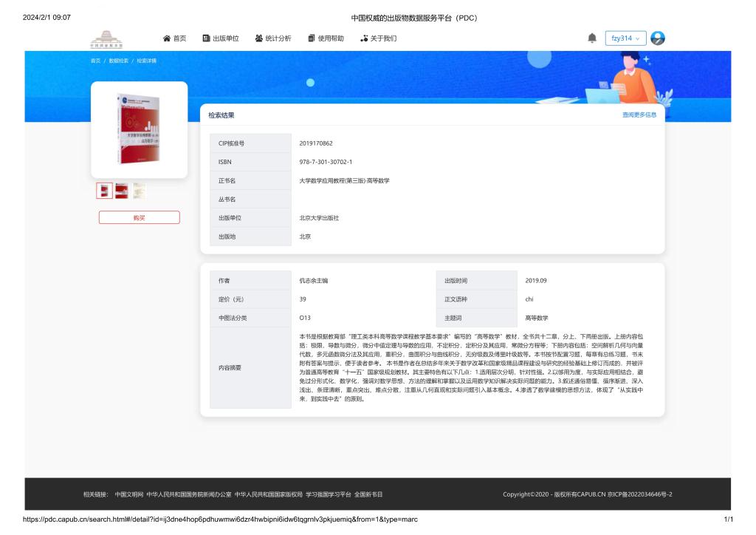Click the 统计分析 people icon
The image size is (756, 535).
[259, 38]
